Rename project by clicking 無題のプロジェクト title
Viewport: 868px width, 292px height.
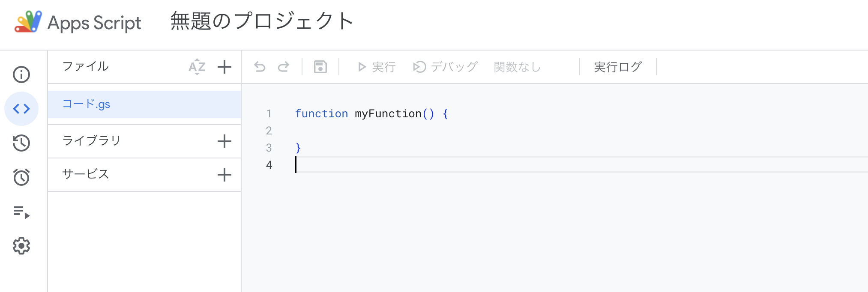(262, 21)
